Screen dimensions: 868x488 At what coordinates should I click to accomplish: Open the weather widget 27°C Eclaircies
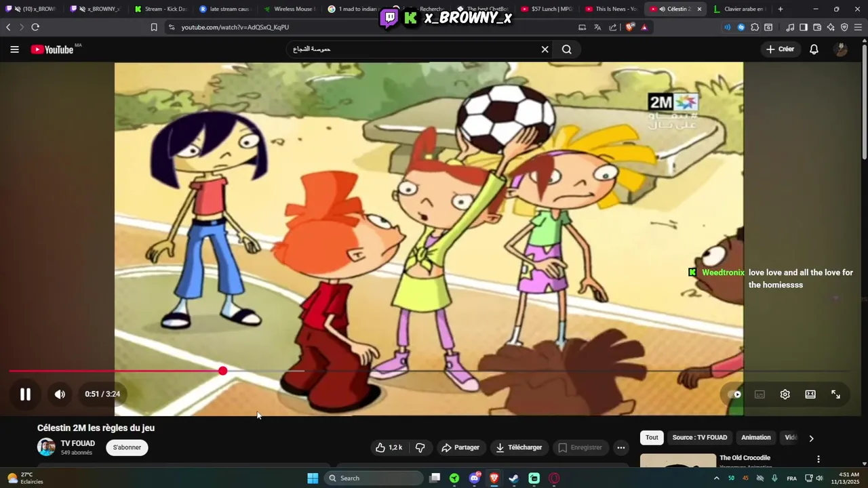25,478
